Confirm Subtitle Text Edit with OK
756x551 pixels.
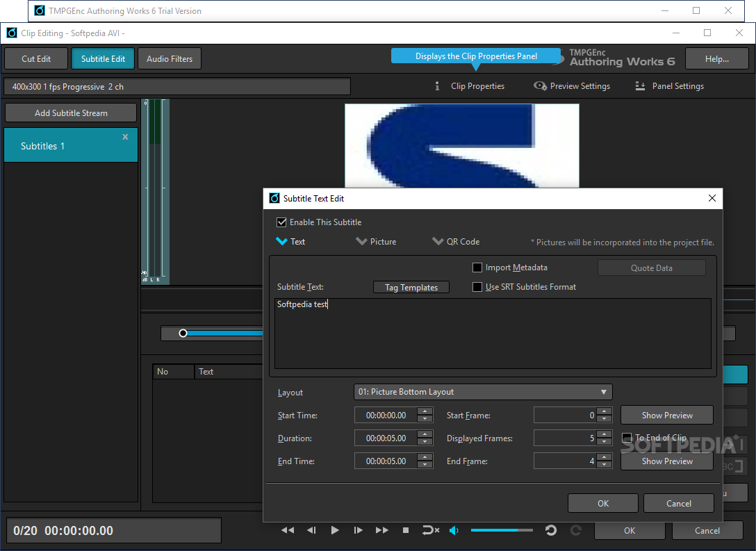603,503
